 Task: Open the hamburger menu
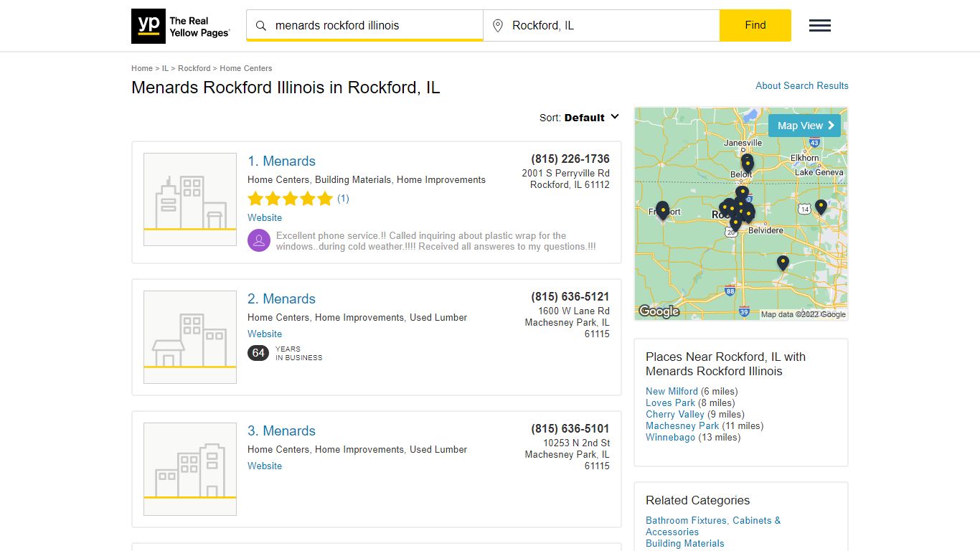(820, 26)
